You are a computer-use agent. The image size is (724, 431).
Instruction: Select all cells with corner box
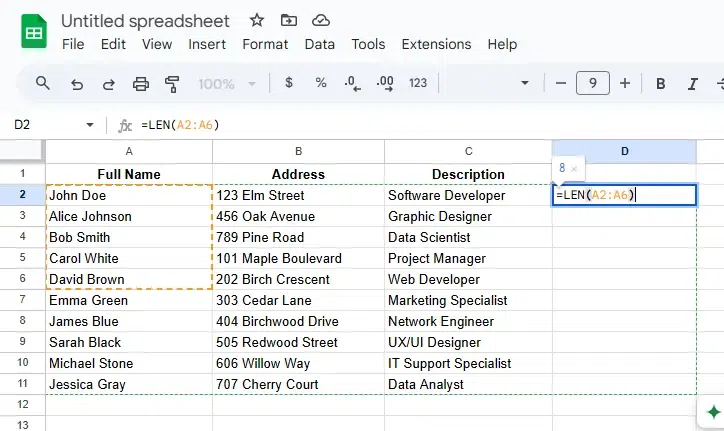(x=23, y=152)
